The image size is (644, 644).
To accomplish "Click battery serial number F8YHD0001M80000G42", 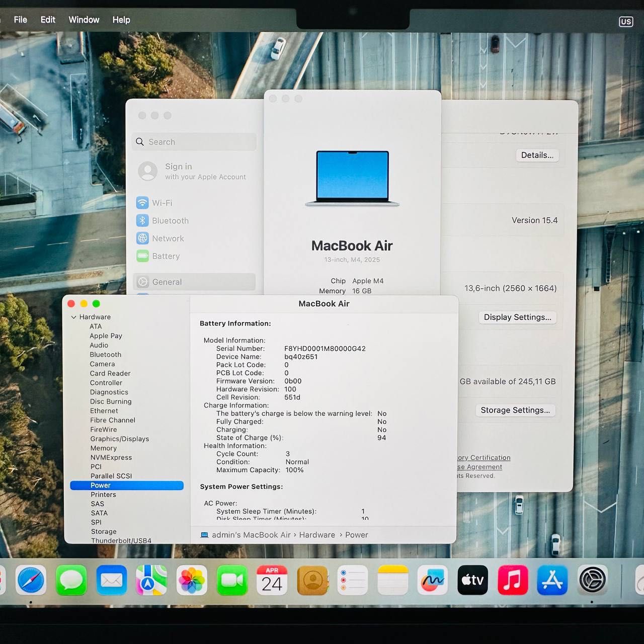I will click(x=325, y=349).
